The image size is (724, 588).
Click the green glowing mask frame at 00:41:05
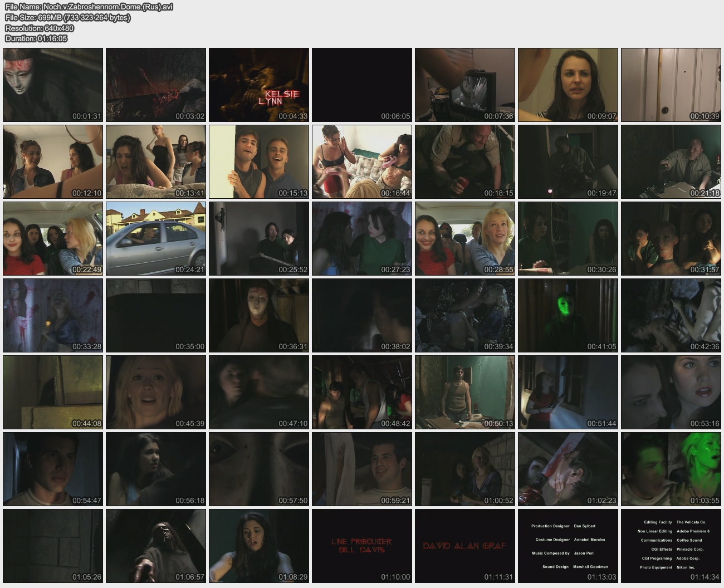pyautogui.click(x=568, y=315)
